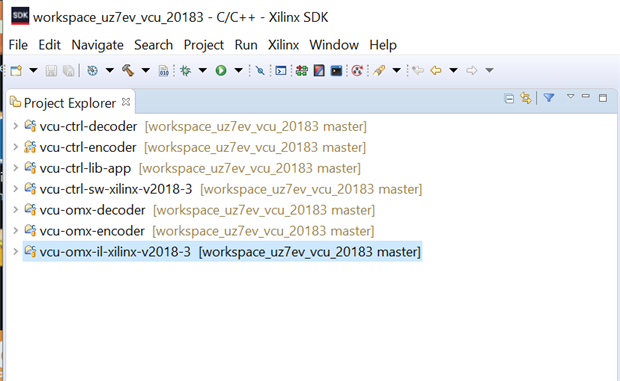Open the XSCT console icon
Image resolution: width=620 pixels, height=381 pixels.
coord(281,71)
